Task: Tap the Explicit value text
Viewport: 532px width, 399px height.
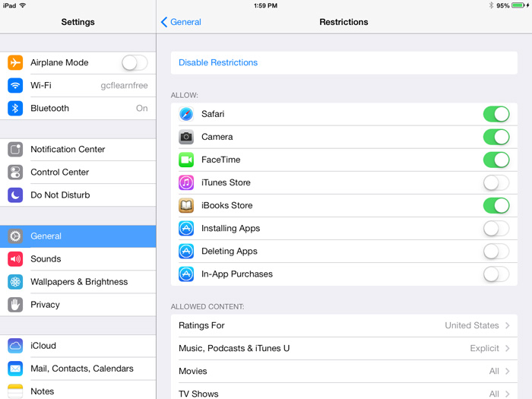Action: click(484, 348)
